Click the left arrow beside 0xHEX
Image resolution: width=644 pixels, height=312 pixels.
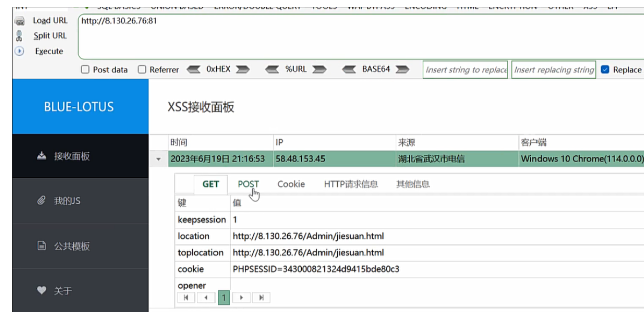coord(194,69)
